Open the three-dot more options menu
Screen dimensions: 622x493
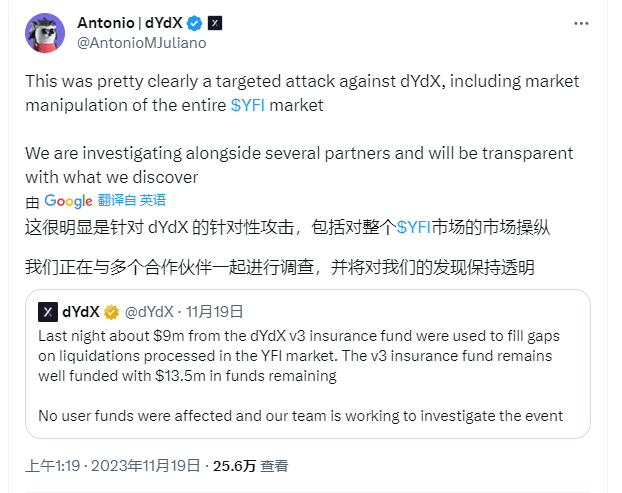(581, 23)
